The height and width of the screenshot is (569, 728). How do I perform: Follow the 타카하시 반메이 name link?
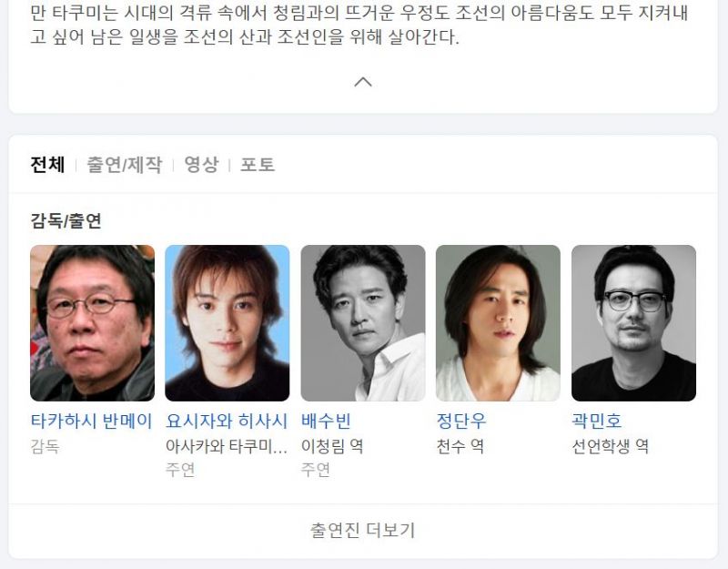[92, 421]
